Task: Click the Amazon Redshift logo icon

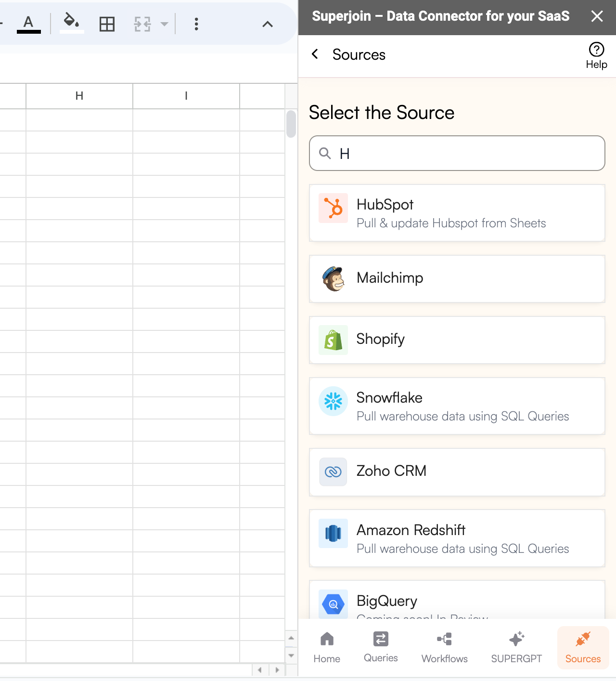Action: click(x=333, y=533)
